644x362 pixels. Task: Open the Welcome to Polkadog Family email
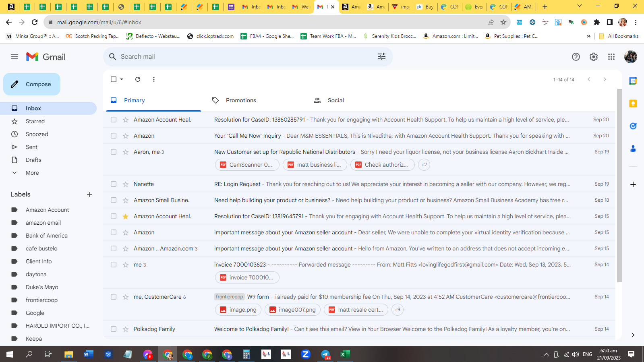359,329
